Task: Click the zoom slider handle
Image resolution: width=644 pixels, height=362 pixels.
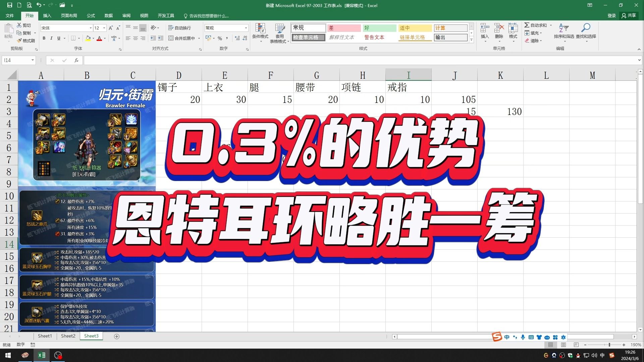Action: pos(609,345)
